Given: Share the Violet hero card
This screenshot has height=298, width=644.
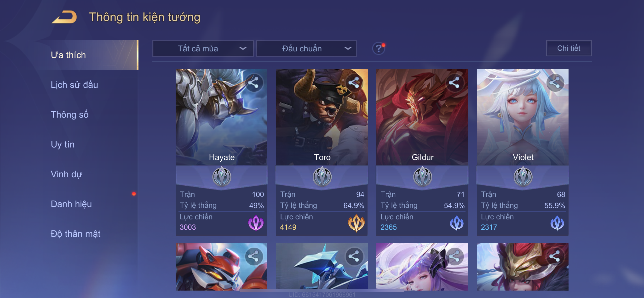Looking at the screenshot, I should 555,83.
